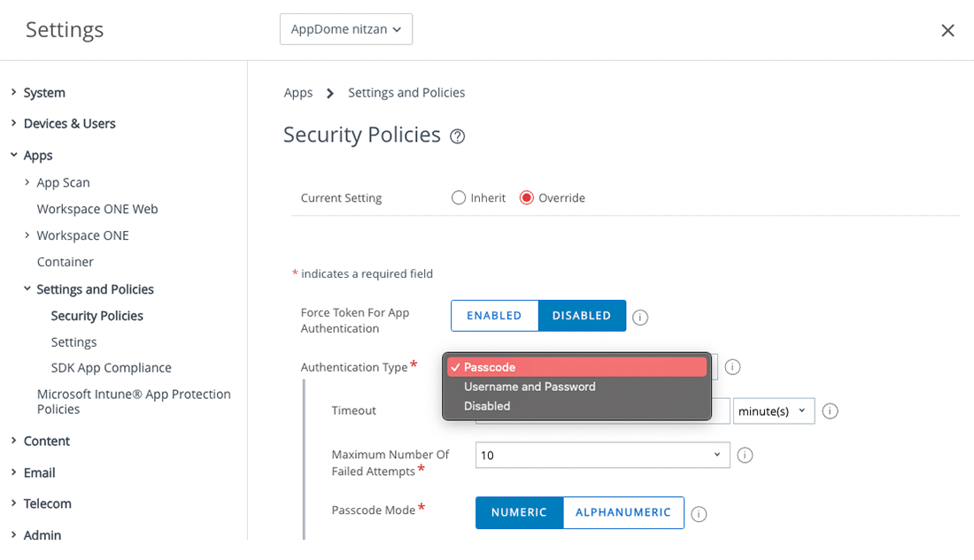
Task: Set Force Token to Enabled
Action: point(494,316)
